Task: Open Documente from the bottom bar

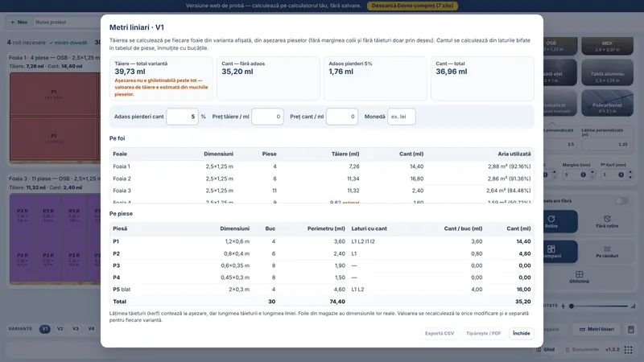Action: [581, 350]
